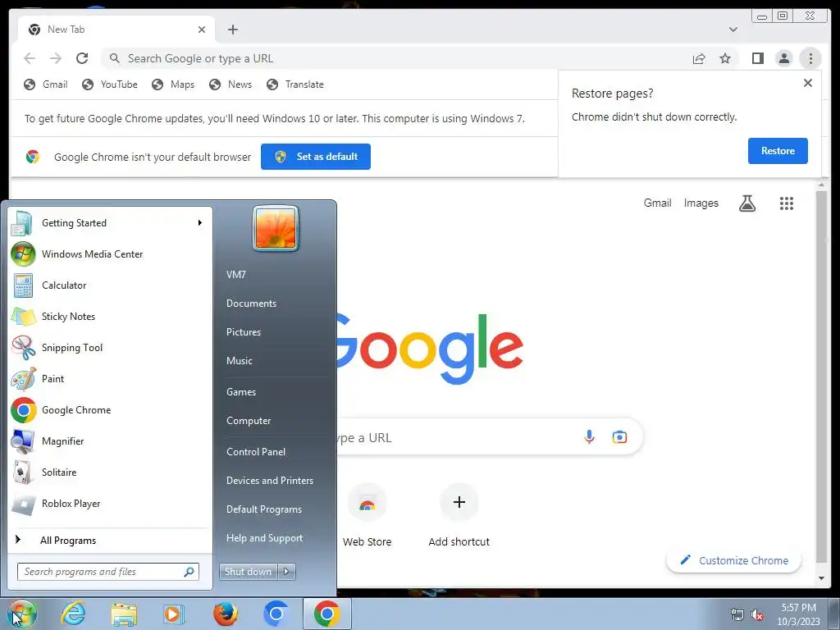Dismiss the Restore pages popup

point(808,83)
